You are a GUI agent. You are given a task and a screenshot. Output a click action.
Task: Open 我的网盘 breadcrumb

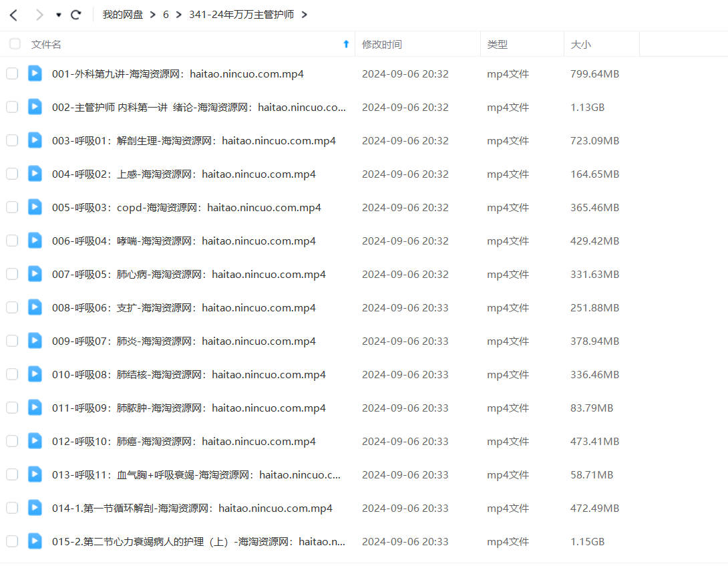(123, 15)
